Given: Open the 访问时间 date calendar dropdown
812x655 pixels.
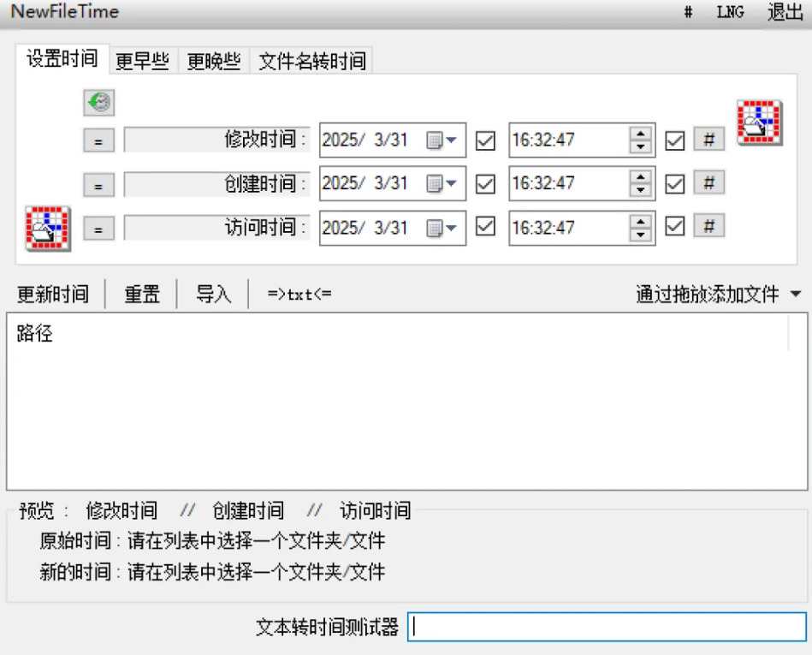Looking at the screenshot, I should (x=442, y=228).
